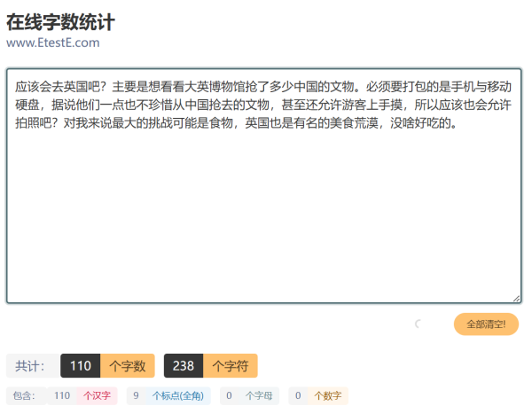Screen dimensions: 532x406
Task: Click the 包含: breakdown label
Action: (26, 395)
